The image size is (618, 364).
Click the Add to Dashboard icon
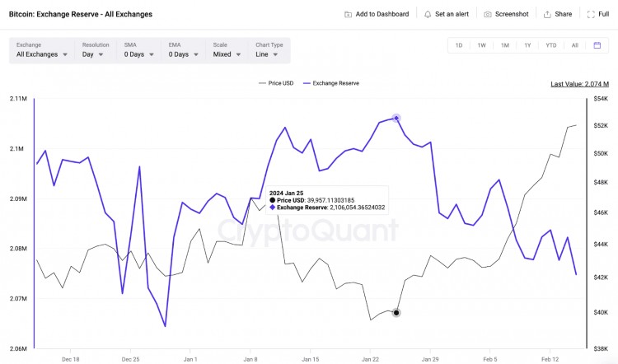349,14
